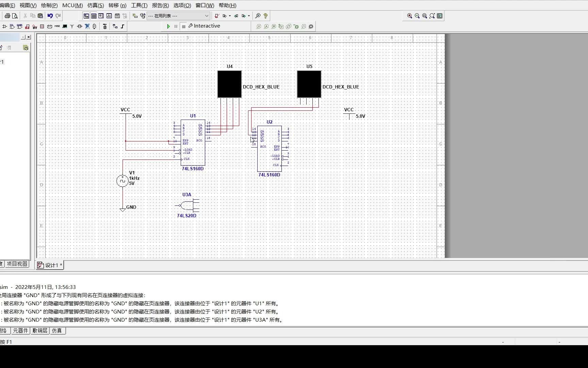Screen dimensions: 588x368
Task: Zoom to selected area icon
Action: click(425, 16)
